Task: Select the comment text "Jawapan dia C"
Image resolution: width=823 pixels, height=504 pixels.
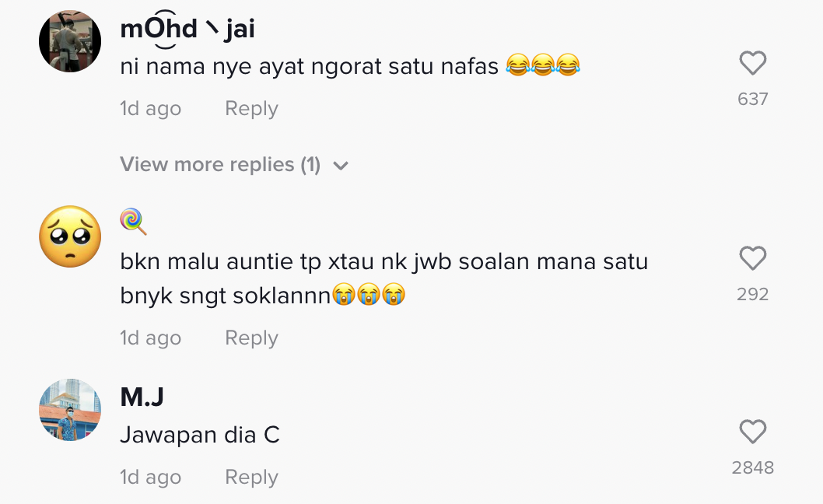Action: pyautogui.click(x=200, y=435)
